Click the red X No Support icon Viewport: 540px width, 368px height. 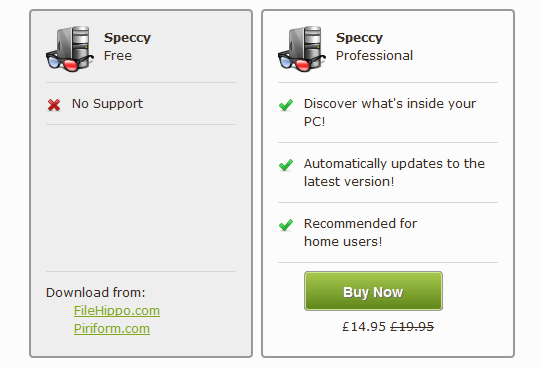[x=54, y=105]
